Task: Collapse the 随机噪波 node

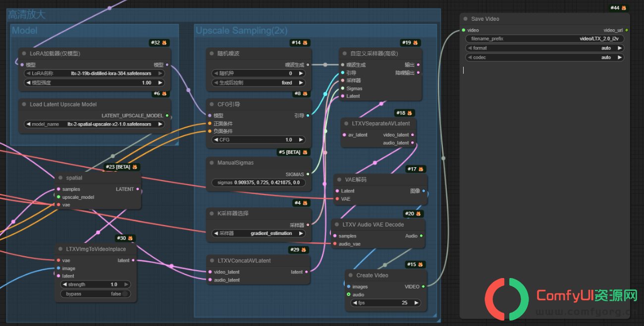Action: pyautogui.click(x=212, y=53)
